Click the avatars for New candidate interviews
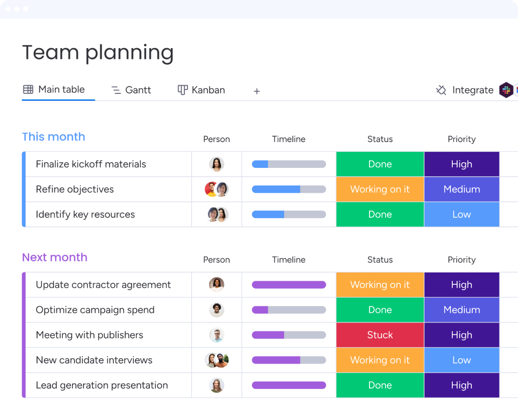518x420 pixels. click(x=217, y=360)
